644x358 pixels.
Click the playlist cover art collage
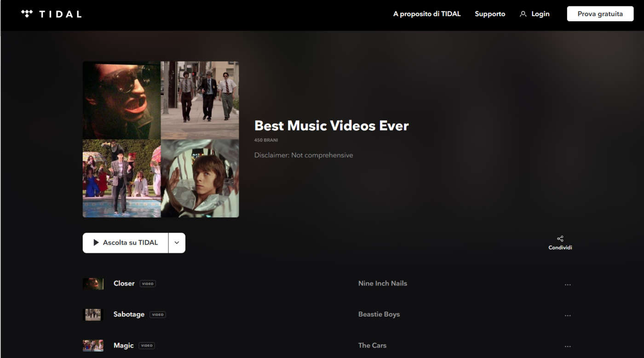161,139
